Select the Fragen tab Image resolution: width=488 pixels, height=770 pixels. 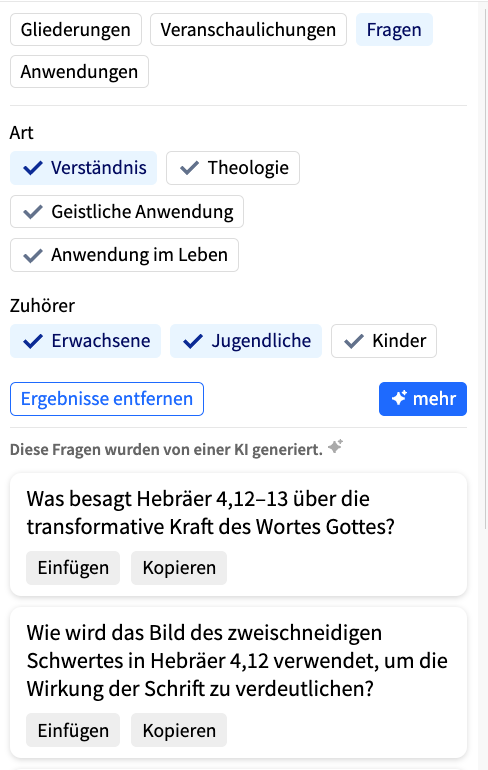(394, 29)
